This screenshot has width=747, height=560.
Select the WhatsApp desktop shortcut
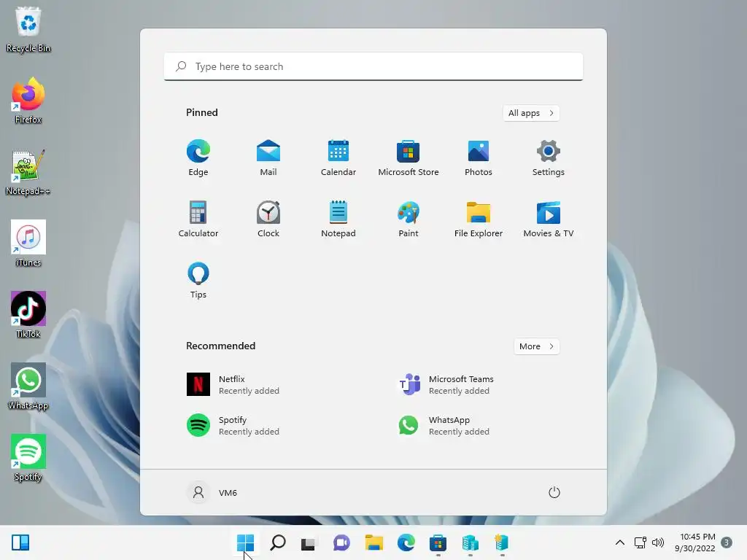click(x=28, y=386)
